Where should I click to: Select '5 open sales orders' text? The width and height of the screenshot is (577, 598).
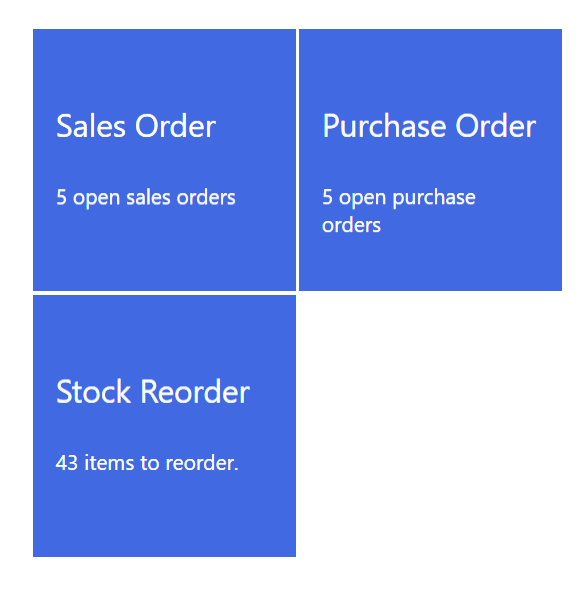[146, 198]
